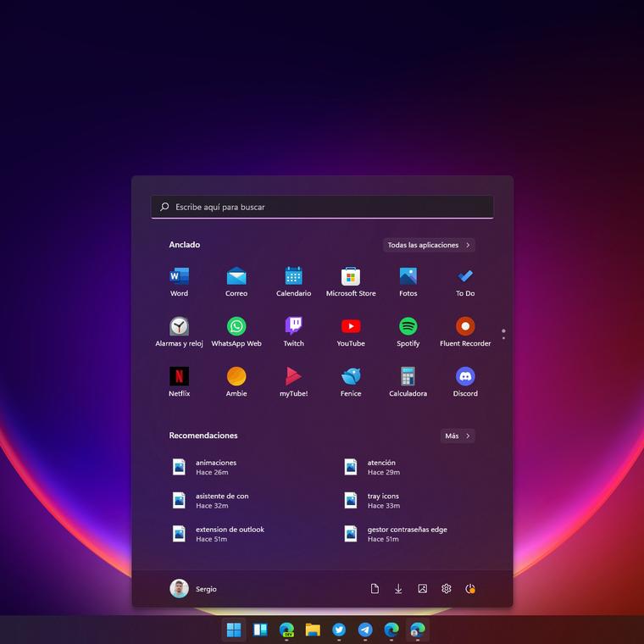This screenshot has height=644, width=644.
Task: Open the Telegram taskbar icon
Action: pyautogui.click(x=365, y=630)
